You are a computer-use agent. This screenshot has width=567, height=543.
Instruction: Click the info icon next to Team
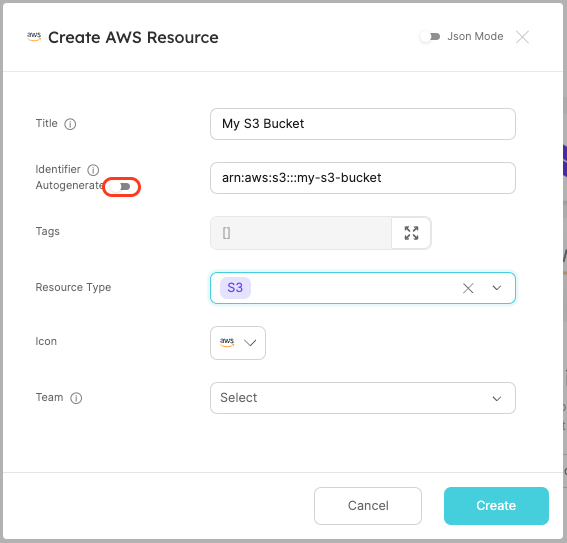[76, 398]
